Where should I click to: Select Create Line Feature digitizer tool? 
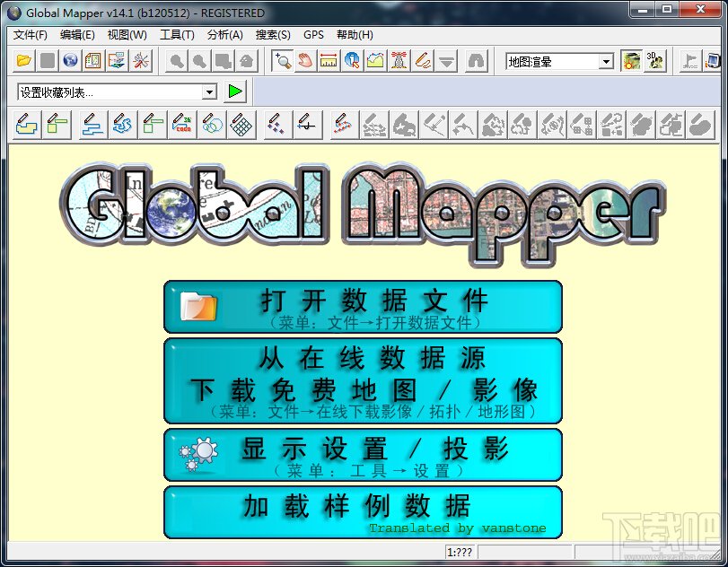click(x=93, y=125)
